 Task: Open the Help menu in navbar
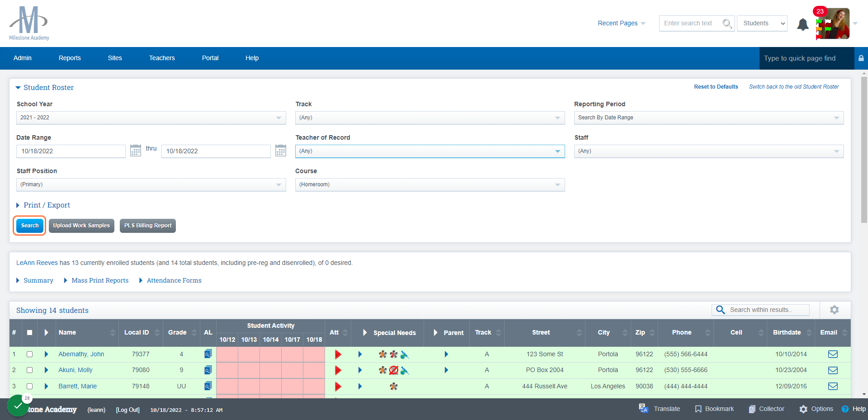click(252, 58)
